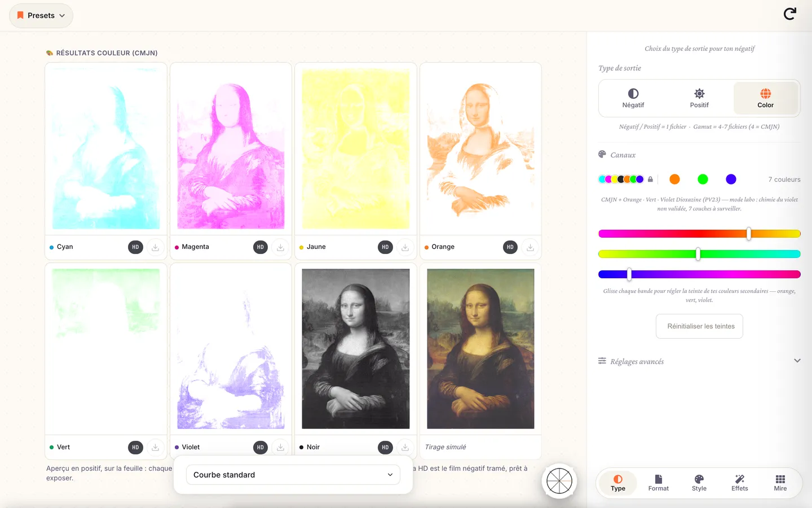The height and width of the screenshot is (508, 812).
Task: Open the Noir channel preview thumbnail
Action: pos(356,349)
